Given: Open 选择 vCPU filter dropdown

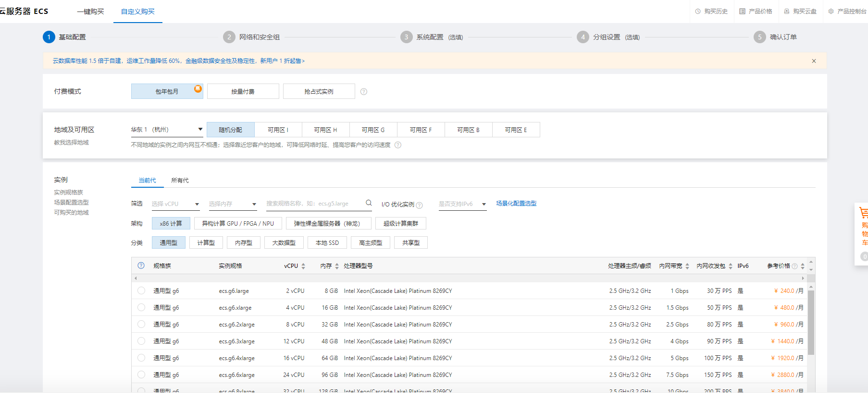Looking at the screenshot, I should tap(175, 204).
